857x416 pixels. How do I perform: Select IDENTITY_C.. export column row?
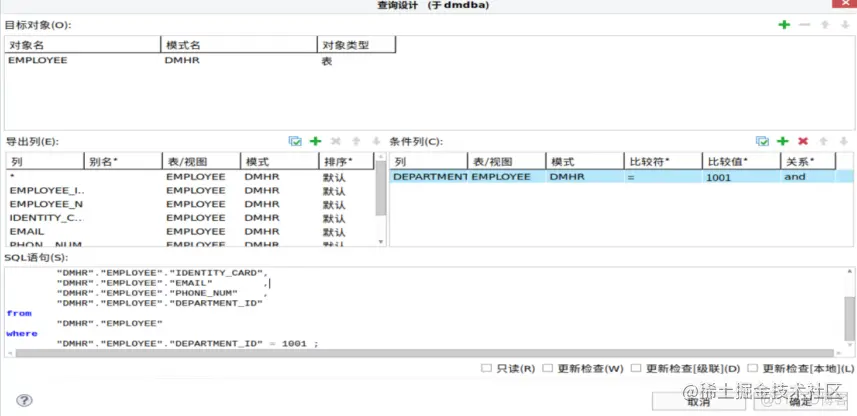[190, 218]
